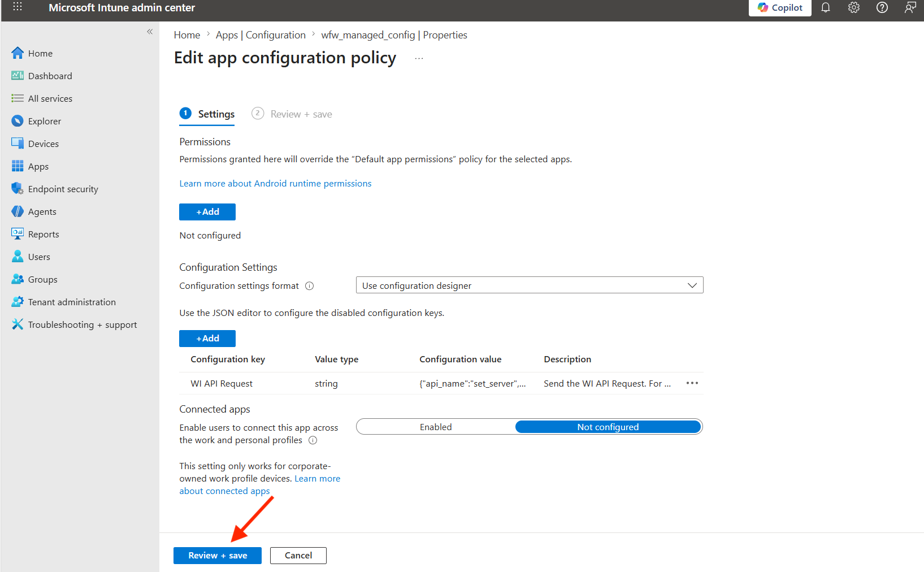
Task: Click the Review + save button
Action: click(x=218, y=556)
